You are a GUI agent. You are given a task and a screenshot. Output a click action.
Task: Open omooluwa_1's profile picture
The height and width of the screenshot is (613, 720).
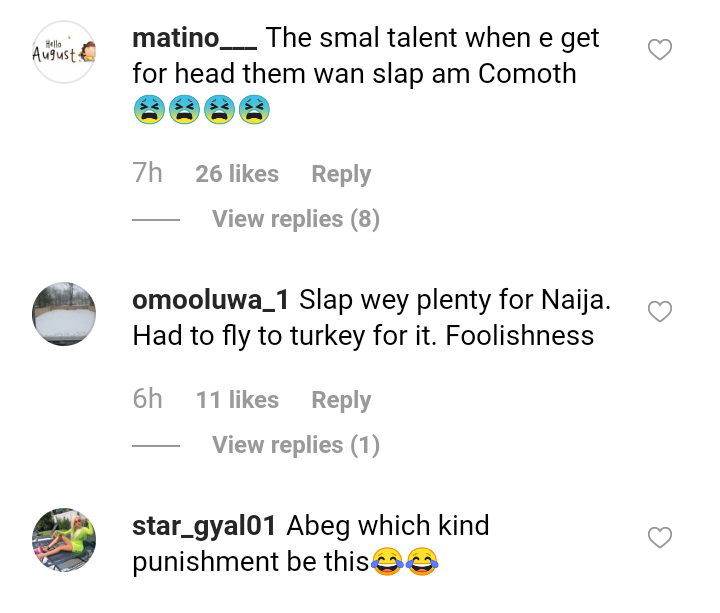64,313
